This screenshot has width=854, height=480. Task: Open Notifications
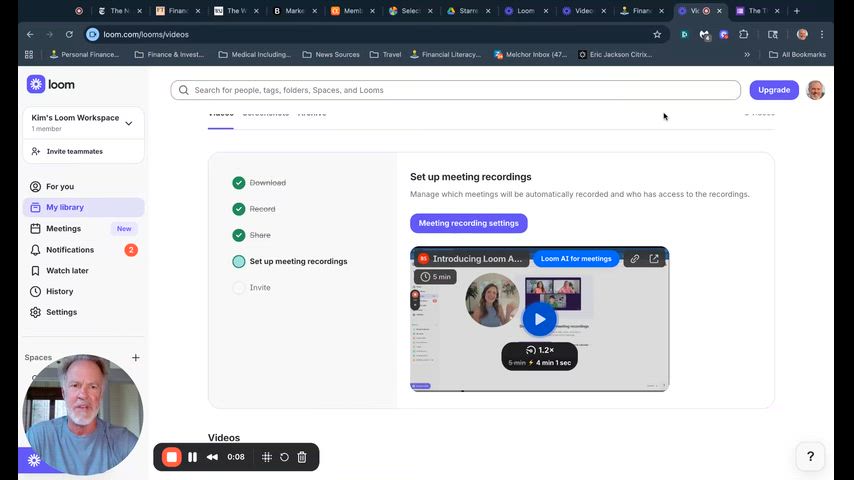pos(83,250)
